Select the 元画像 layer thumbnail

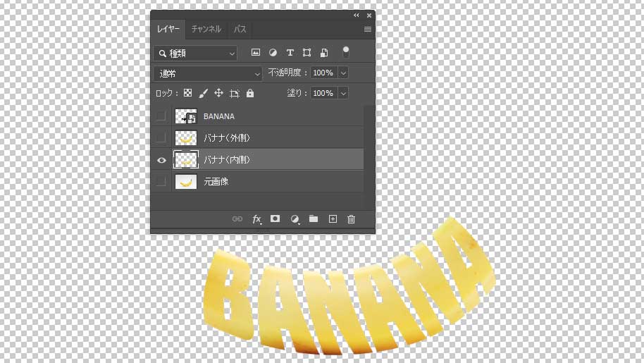coord(186,182)
